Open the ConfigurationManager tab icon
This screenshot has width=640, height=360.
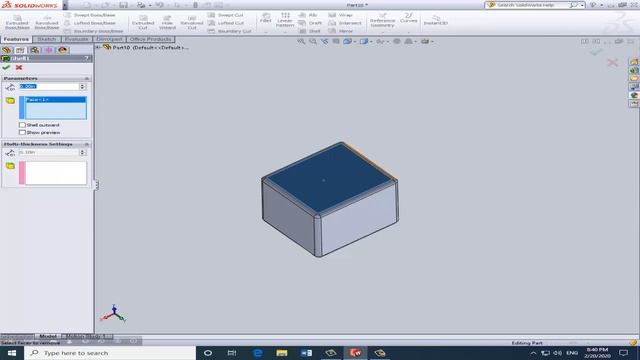pyautogui.click(x=34, y=50)
